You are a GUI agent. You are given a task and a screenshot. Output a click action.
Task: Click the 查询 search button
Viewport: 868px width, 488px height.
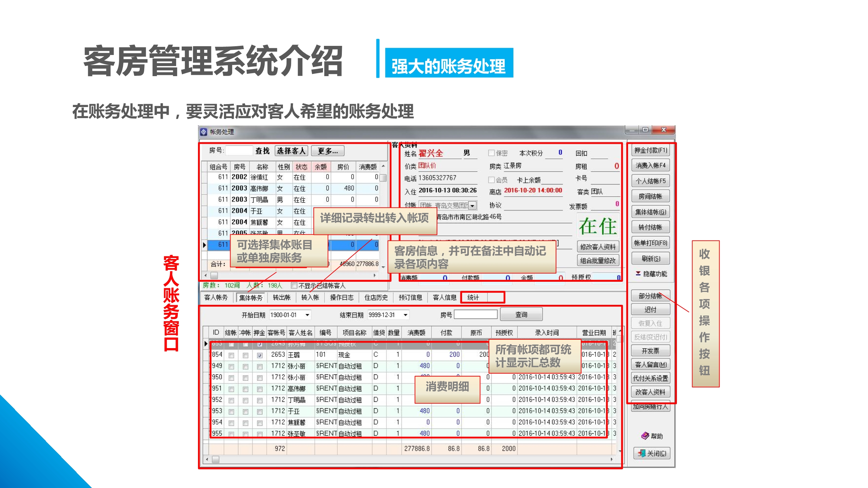(x=521, y=315)
